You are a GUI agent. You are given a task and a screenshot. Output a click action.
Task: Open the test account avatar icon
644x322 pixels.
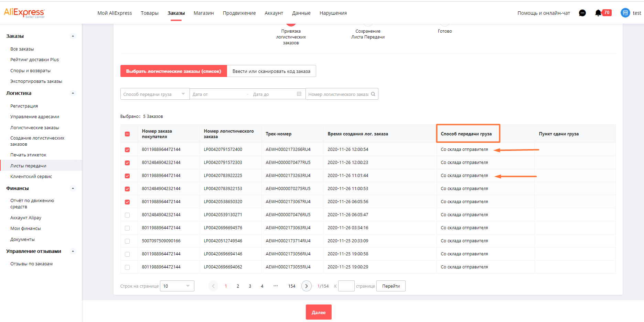click(x=625, y=13)
